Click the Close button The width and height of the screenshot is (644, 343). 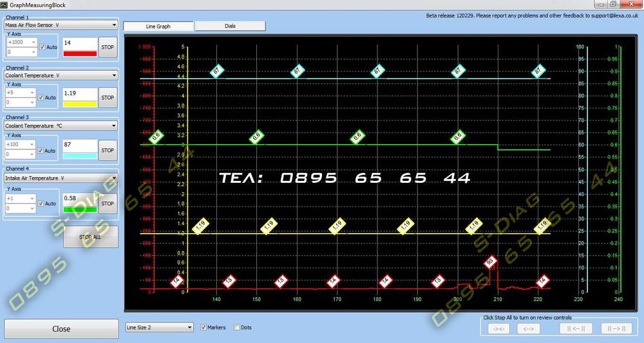tap(61, 329)
